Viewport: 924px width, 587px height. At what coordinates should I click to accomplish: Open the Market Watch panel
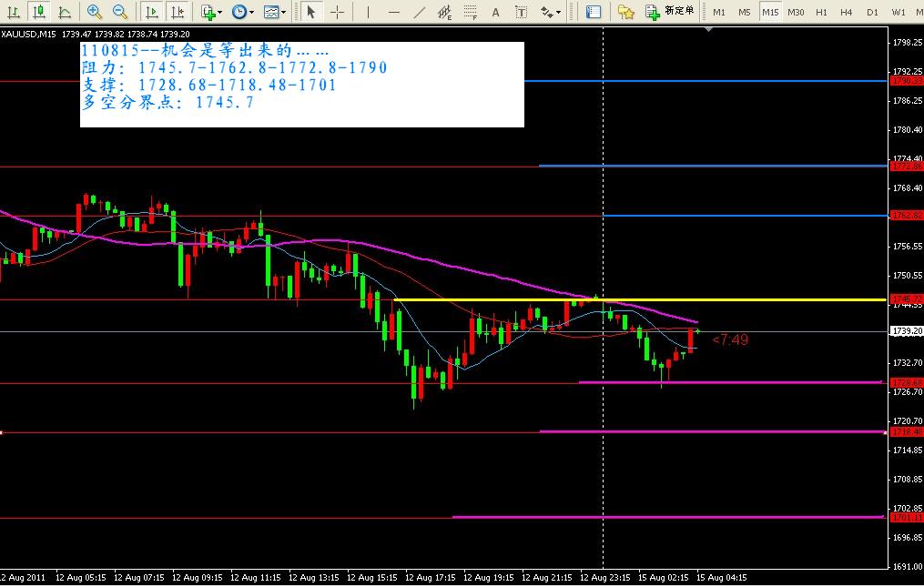[x=594, y=12]
